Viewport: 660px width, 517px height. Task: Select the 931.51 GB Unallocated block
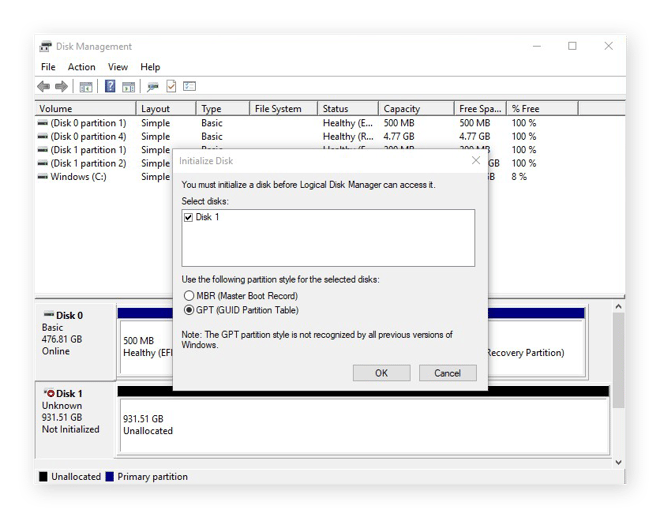click(x=365, y=425)
